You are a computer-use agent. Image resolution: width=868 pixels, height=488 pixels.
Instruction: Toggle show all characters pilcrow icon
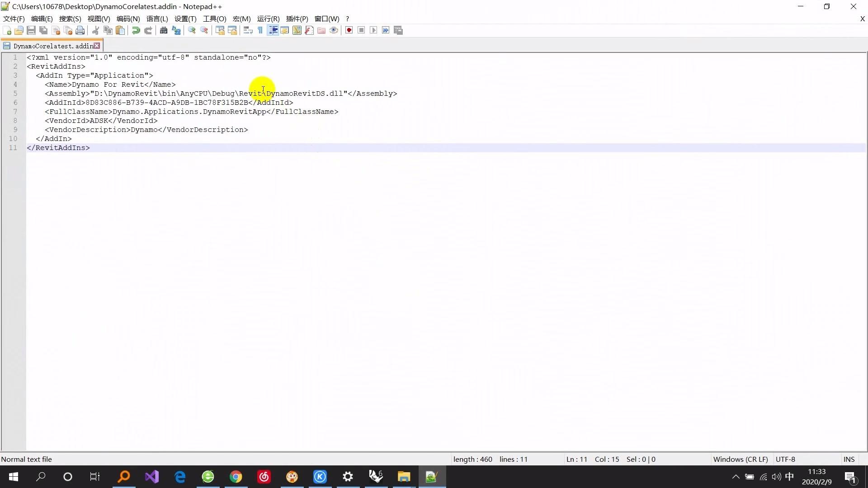point(260,30)
